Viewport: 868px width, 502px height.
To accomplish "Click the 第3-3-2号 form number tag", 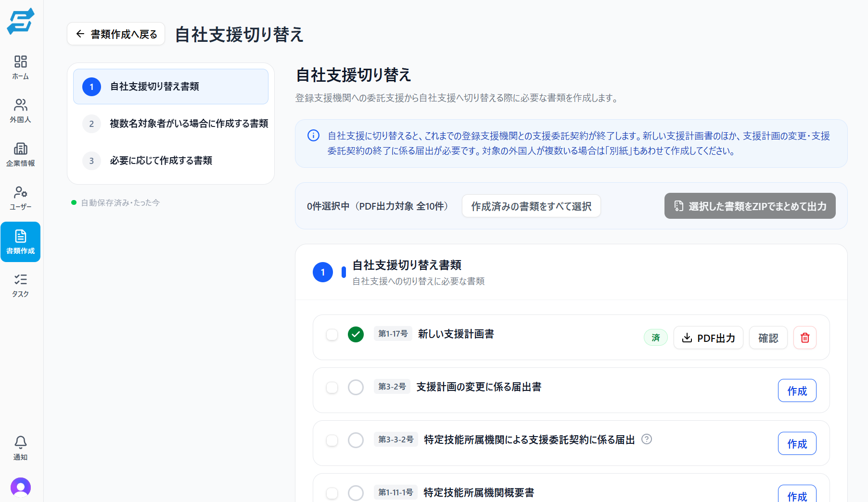I will 396,439.
